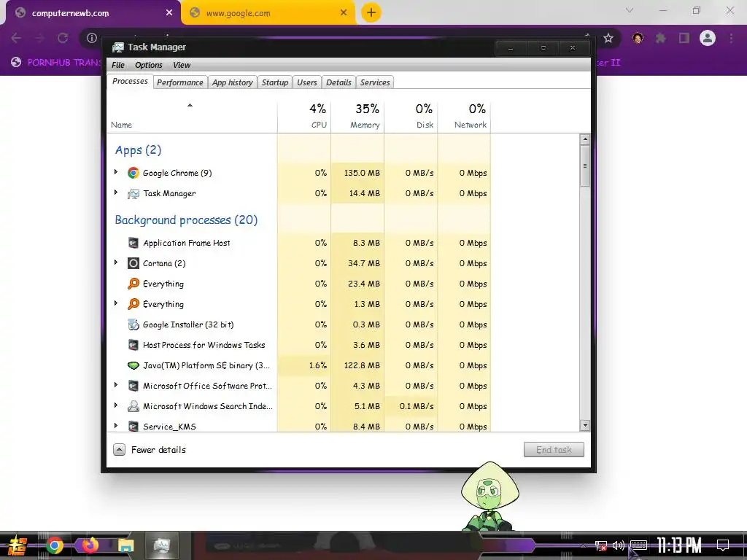Click the Java(TM) Platform SE binary icon
This screenshot has width=747, height=560.
click(133, 366)
